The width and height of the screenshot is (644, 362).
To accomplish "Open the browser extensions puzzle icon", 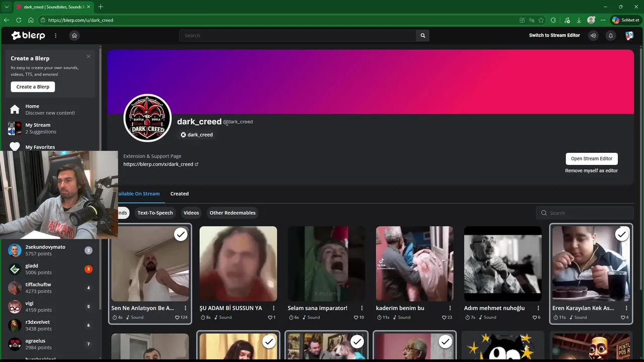I will point(553,20).
